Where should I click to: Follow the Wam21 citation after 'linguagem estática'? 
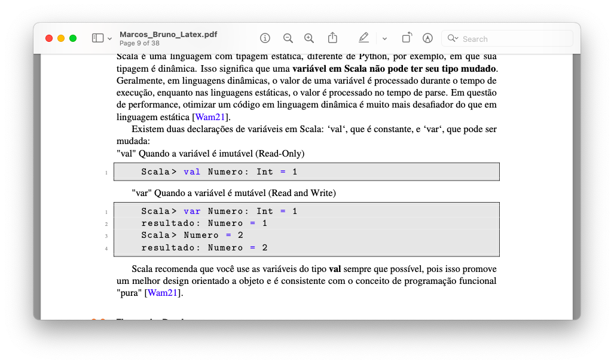(x=210, y=117)
